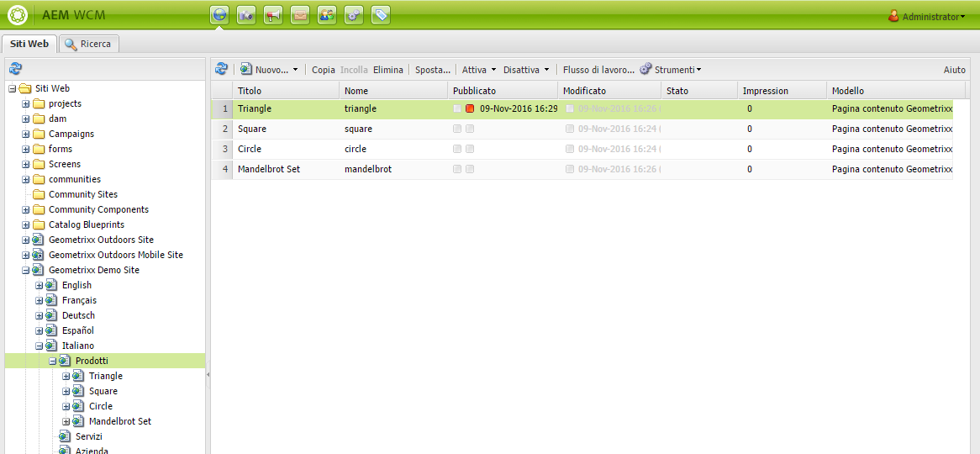Click the Aiuto link

click(x=955, y=70)
